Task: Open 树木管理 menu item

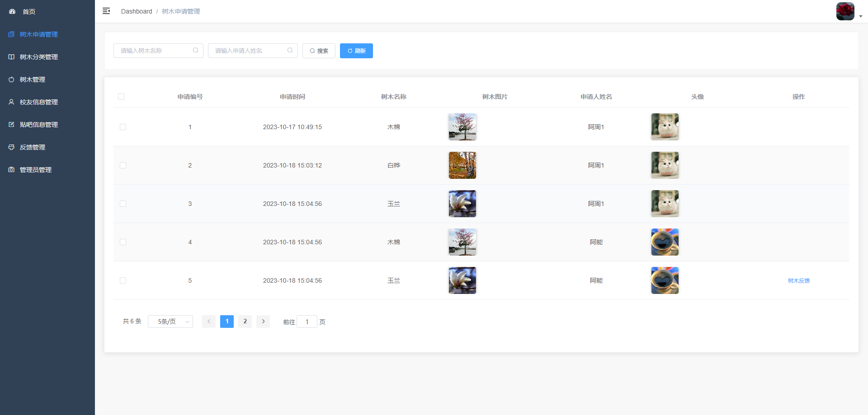Action: (x=33, y=79)
